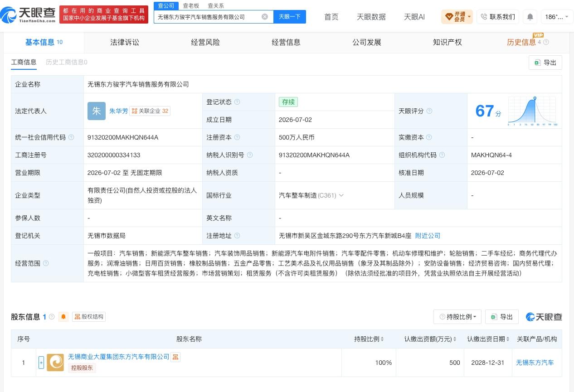Expand the 汽车整车制造 industry chevron
574x392 pixels.
point(341,195)
